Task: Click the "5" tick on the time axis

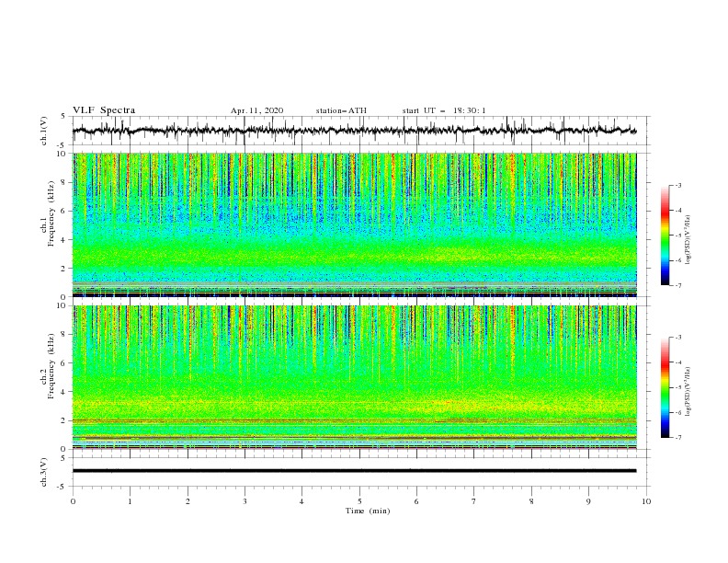Action: (359, 501)
